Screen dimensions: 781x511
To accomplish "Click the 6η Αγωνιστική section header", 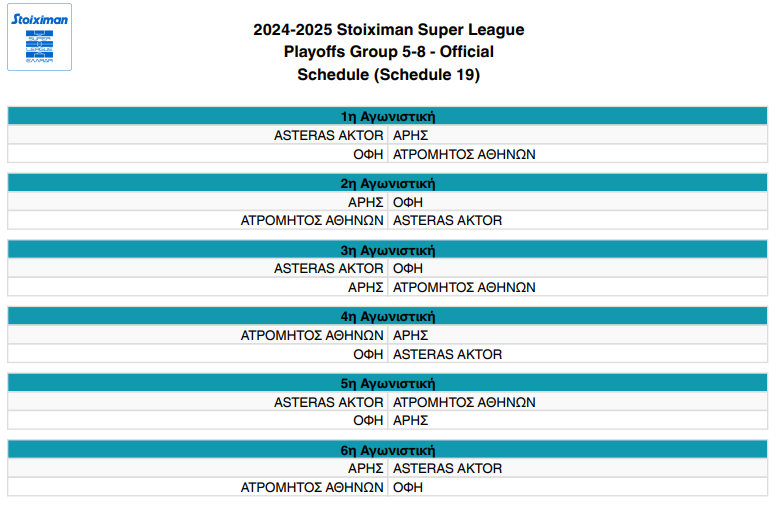I will click(388, 450).
